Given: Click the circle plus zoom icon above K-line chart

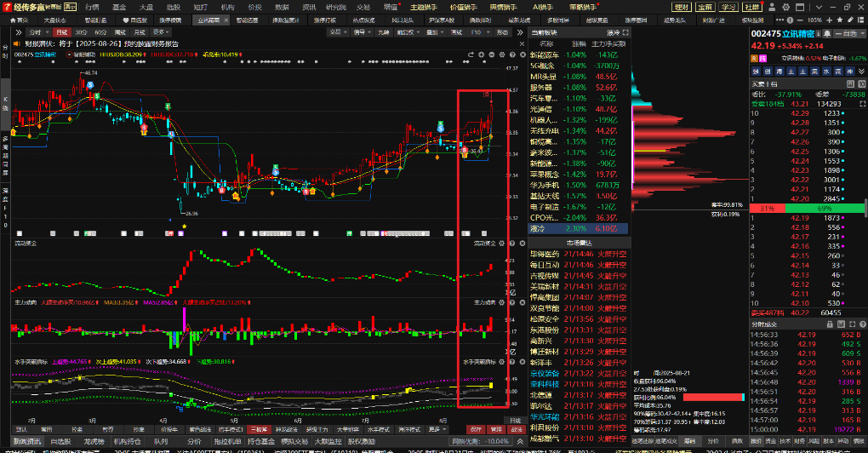Looking at the screenshot, I should tap(481, 54).
